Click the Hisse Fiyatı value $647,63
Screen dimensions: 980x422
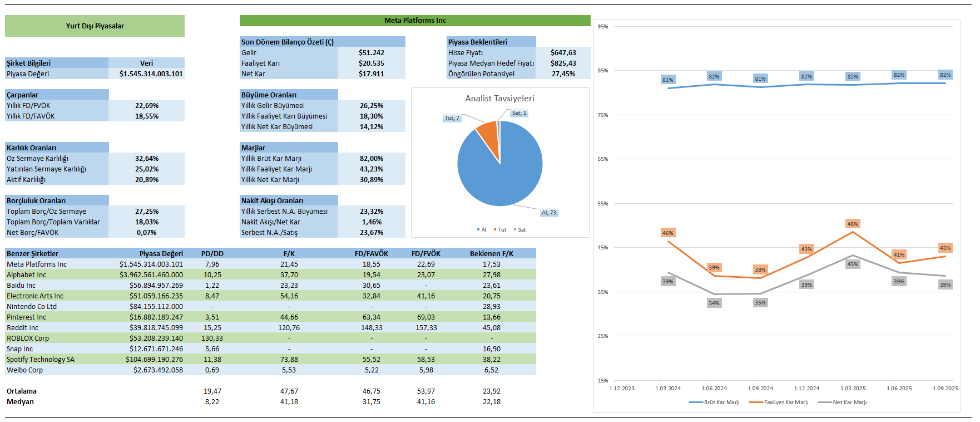(x=563, y=53)
